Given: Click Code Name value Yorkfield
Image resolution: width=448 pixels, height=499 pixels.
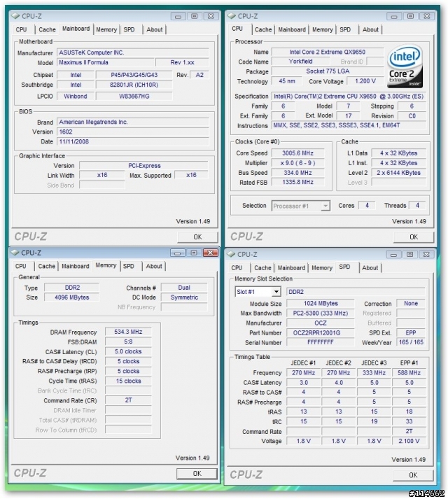Looking at the screenshot, I should 300,62.
